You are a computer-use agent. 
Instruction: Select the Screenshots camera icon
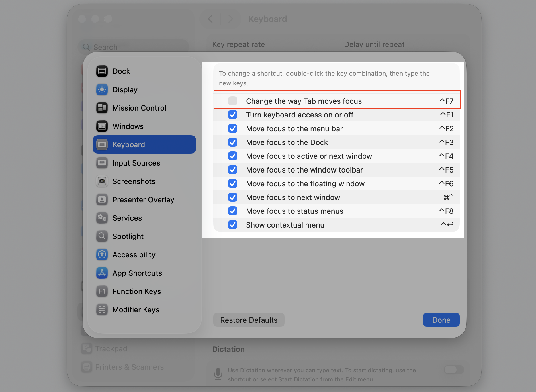(102, 181)
